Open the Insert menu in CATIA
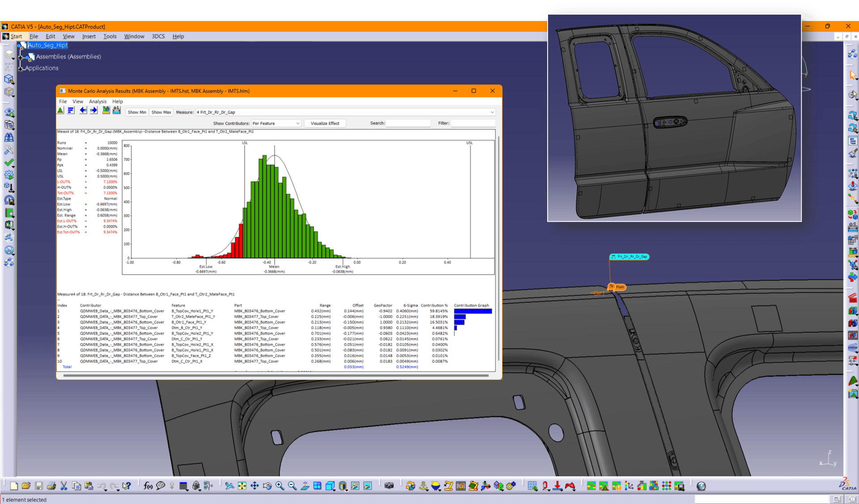 [x=89, y=36]
